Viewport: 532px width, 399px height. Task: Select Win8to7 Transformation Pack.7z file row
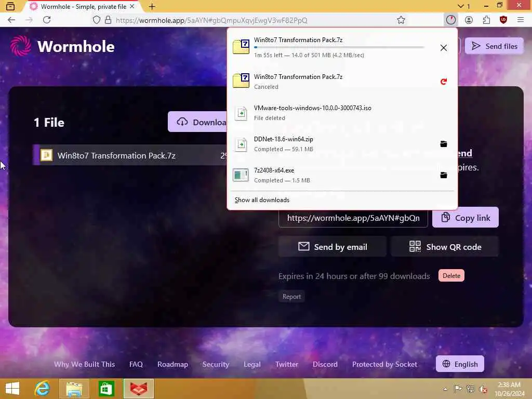coord(130,155)
